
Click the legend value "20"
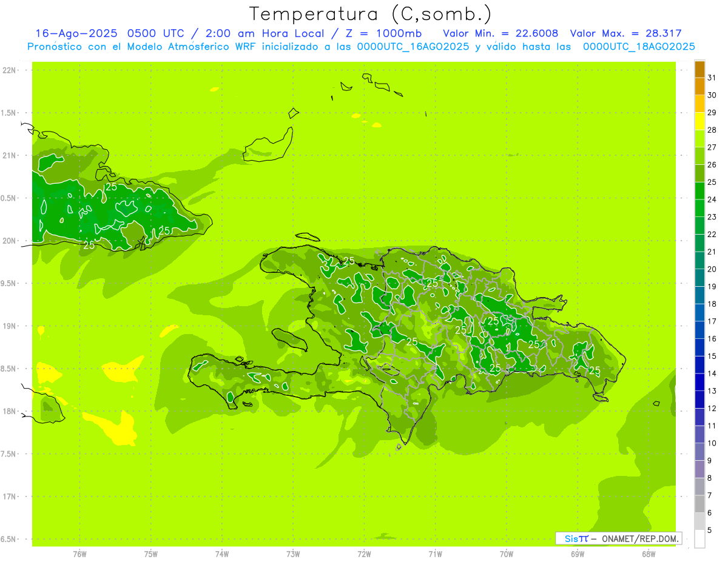pos(712,269)
